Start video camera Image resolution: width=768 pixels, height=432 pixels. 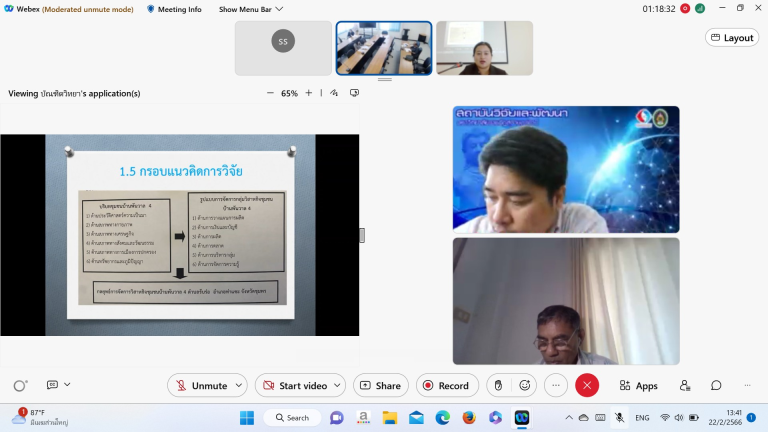pyautogui.click(x=292, y=386)
